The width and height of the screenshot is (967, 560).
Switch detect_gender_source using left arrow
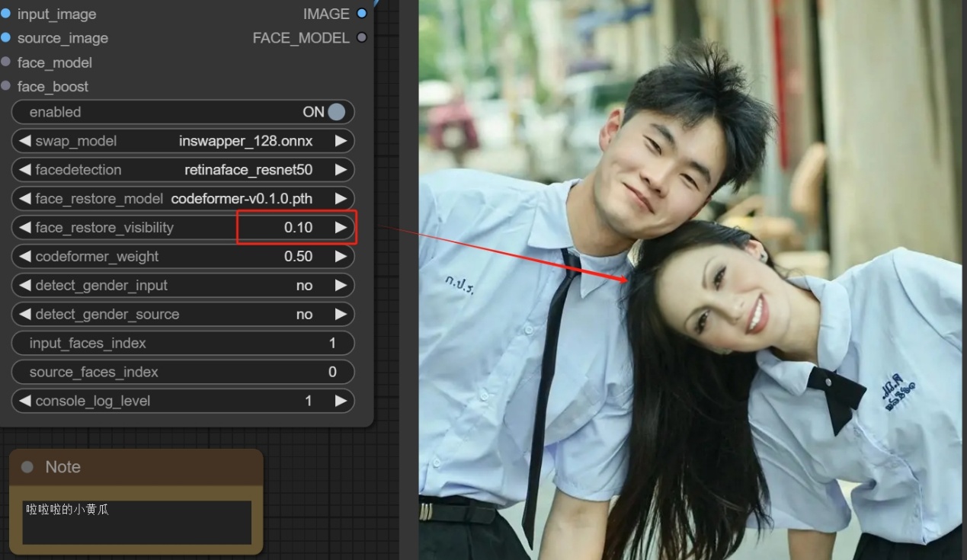25,315
